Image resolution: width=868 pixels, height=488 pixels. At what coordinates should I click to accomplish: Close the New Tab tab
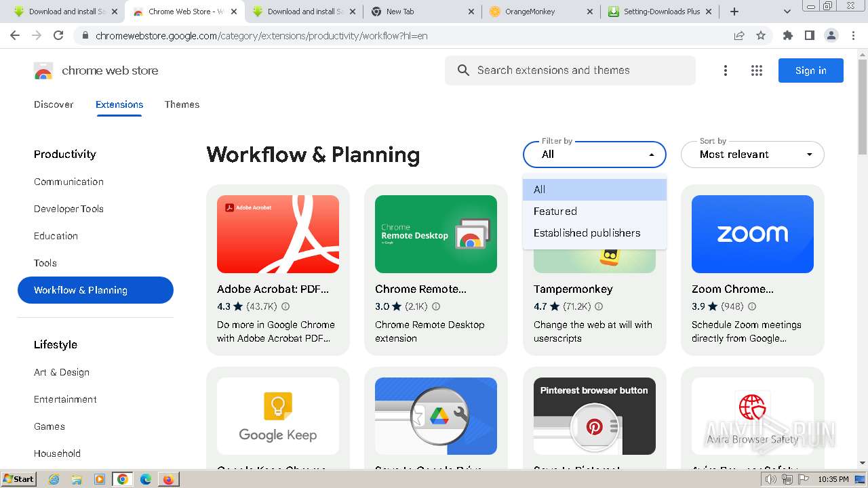point(470,12)
